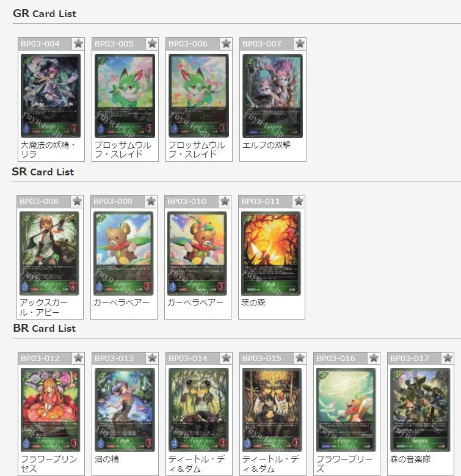Select the アックスガール・アビー card name link
The height and width of the screenshot is (476, 461).
click(x=43, y=307)
